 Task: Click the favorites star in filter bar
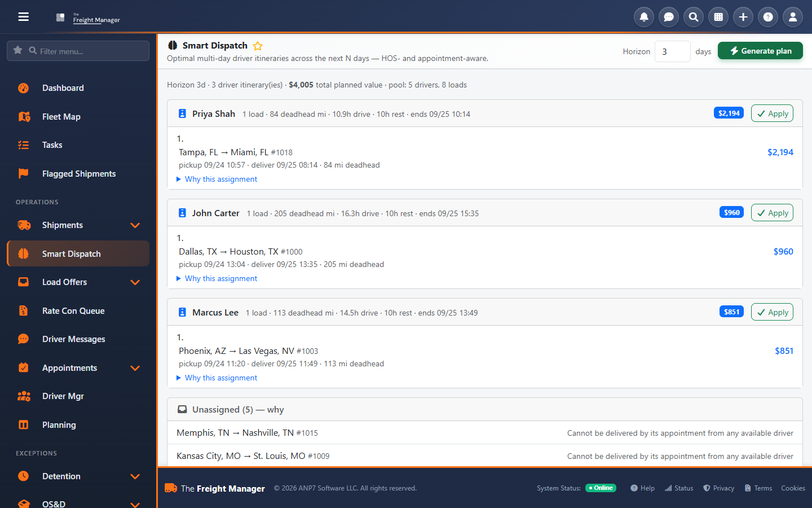pos(18,50)
